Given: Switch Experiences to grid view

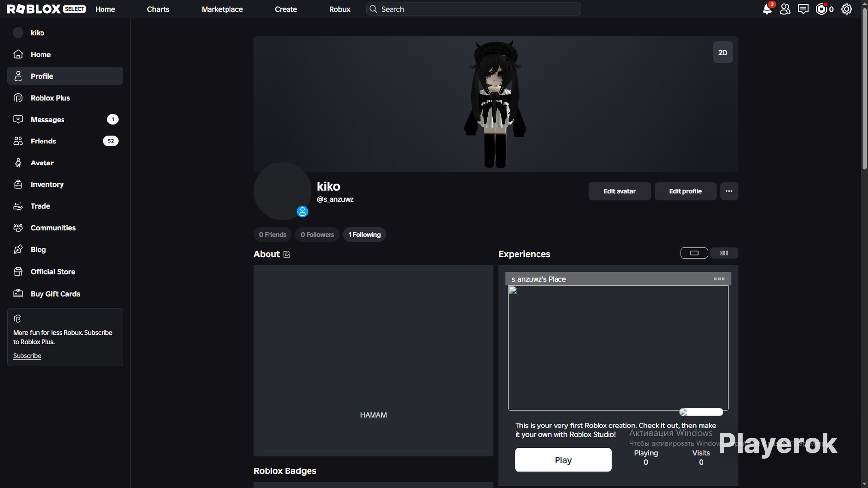Looking at the screenshot, I should [724, 253].
